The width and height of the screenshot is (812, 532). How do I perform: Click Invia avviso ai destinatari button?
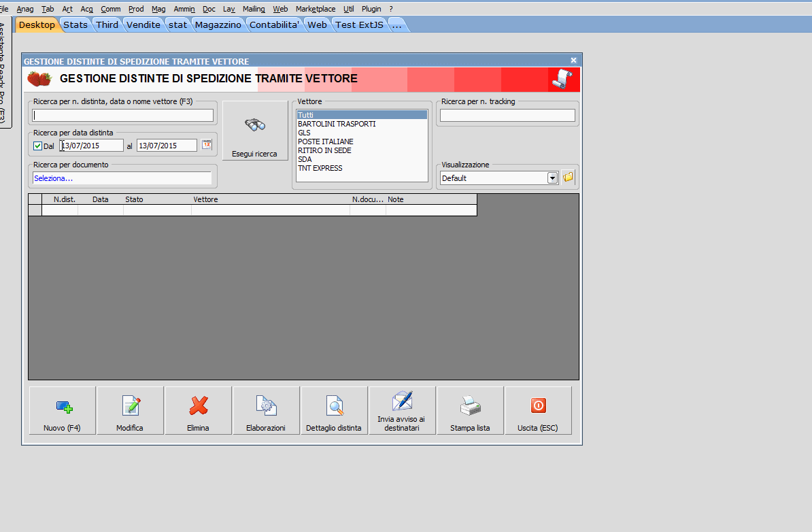coord(402,410)
